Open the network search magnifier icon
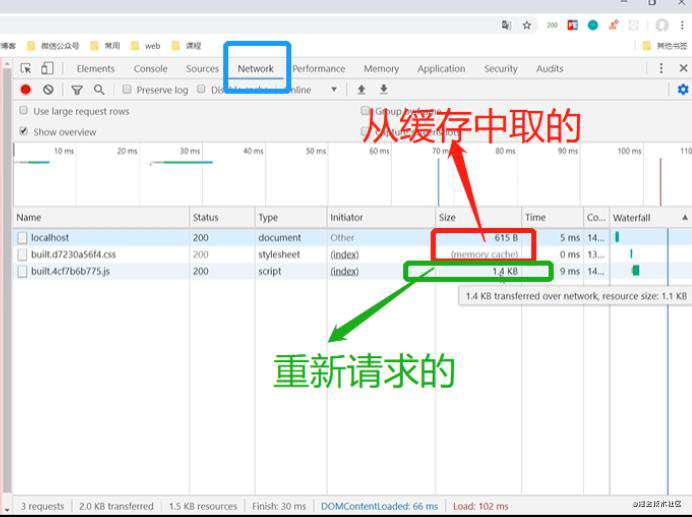This screenshot has width=692, height=517. (x=99, y=90)
